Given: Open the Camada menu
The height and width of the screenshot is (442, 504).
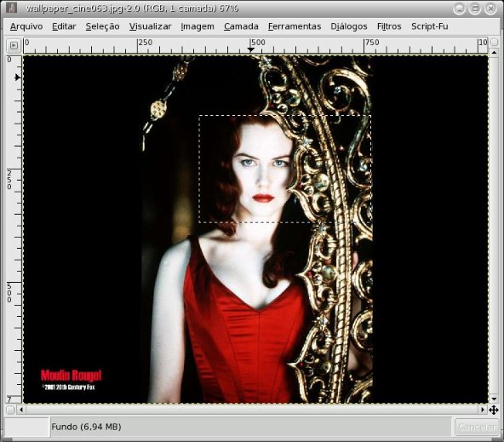Looking at the screenshot, I should 241,26.
